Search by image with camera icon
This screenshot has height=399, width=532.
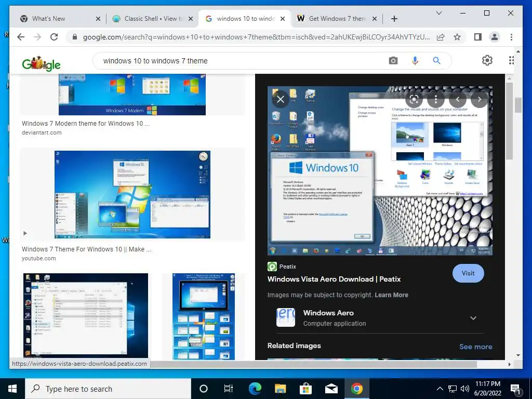click(393, 61)
